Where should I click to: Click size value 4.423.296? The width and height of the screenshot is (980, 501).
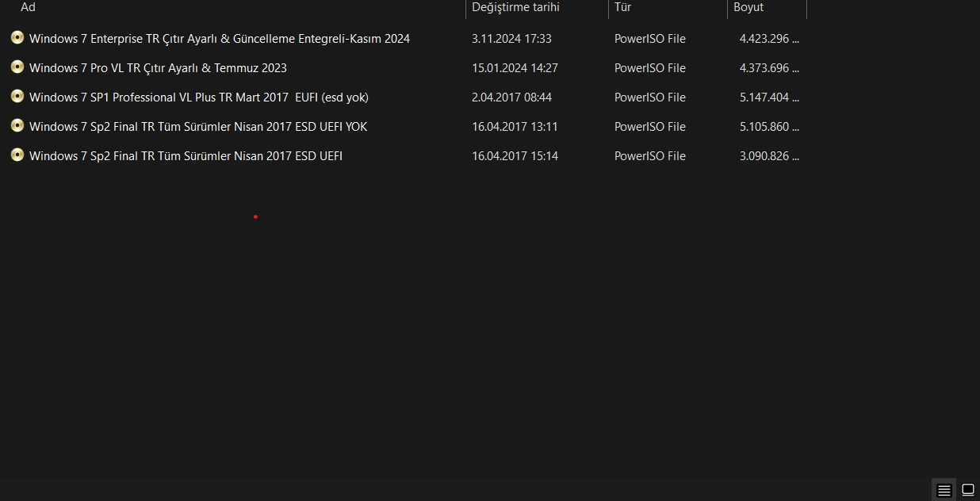(x=769, y=38)
